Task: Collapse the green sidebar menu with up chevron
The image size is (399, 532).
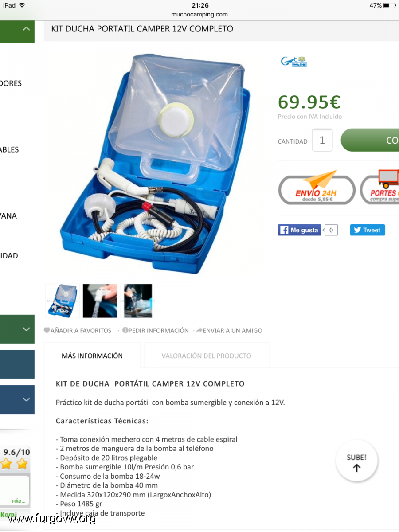Action: [26, 29]
